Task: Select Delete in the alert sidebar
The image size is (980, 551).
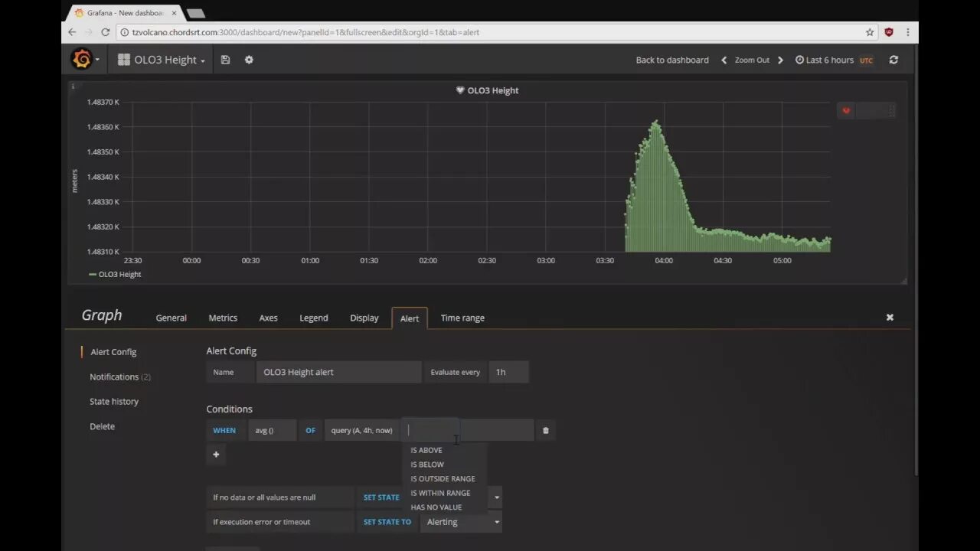Action: (102, 426)
